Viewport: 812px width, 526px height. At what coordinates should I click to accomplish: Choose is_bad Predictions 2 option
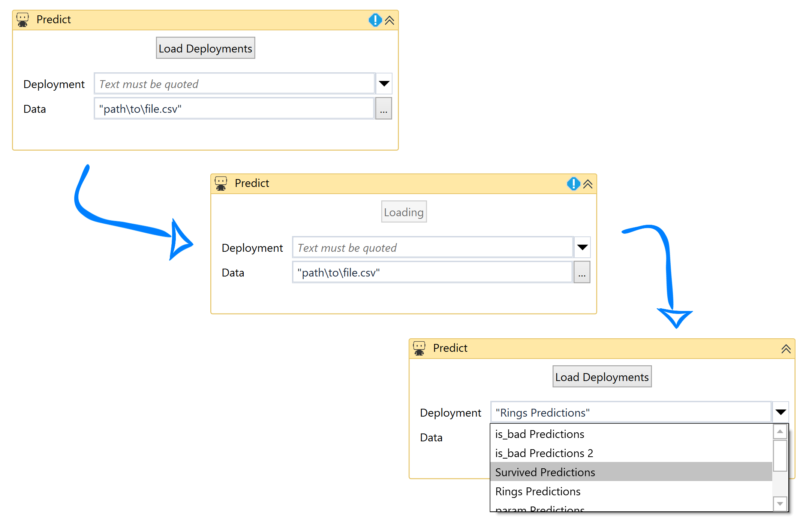[x=544, y=453]
